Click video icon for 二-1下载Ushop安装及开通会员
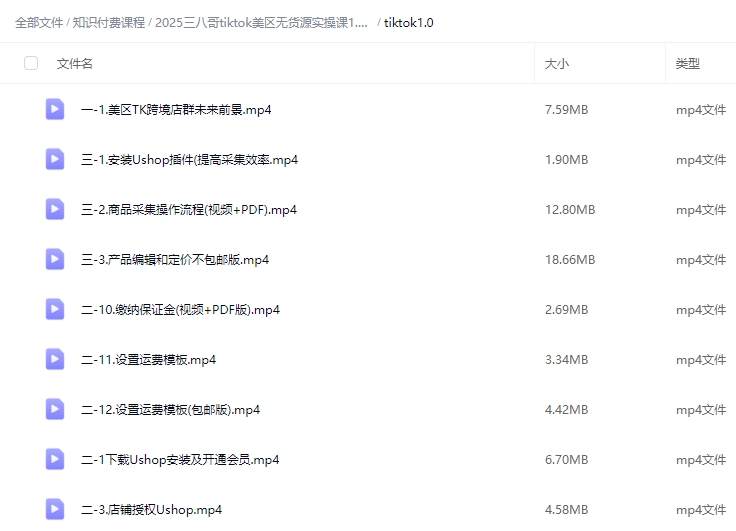This screenshot has height=531, width=736. tap(55, 459)
